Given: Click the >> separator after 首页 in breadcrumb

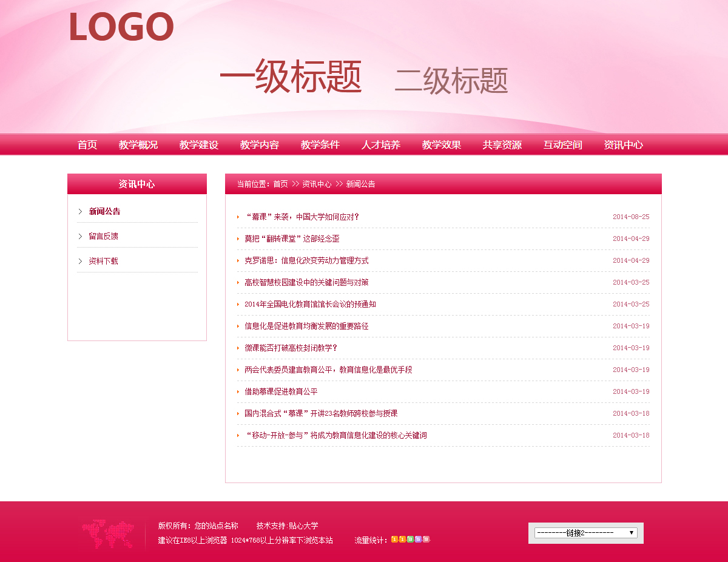Looking at the screenshot, I should click(x=295, y=184).
